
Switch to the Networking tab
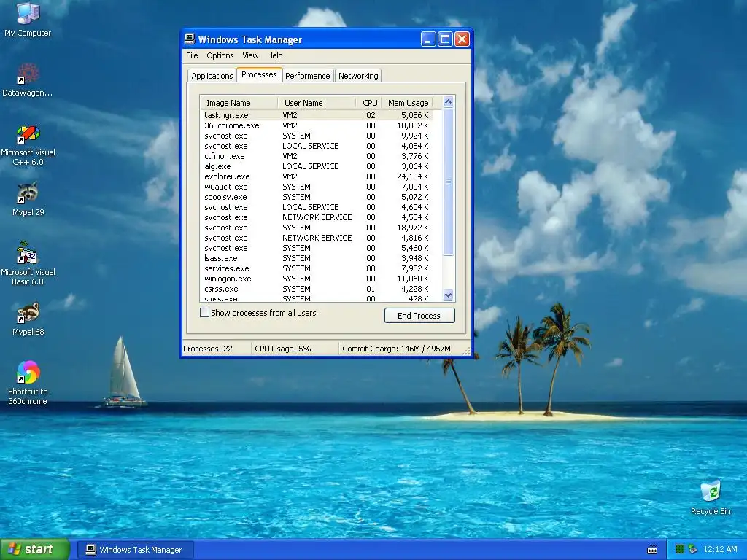pyautogui.click(x=358, y=76)
